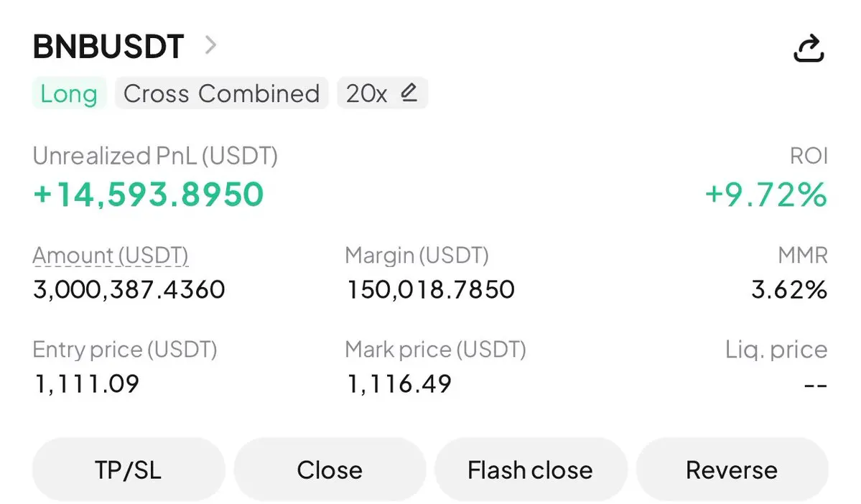The image size is (861, 504).
Task: Tap the underlined Amount (USDT) label
Action: pyautogui.click(x=111, y=256)
